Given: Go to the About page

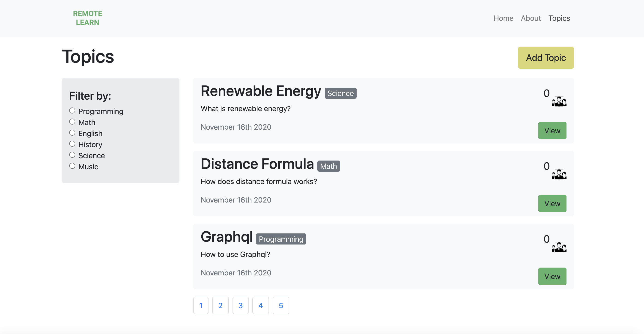Looking at the screenshot, I should 531,18.
